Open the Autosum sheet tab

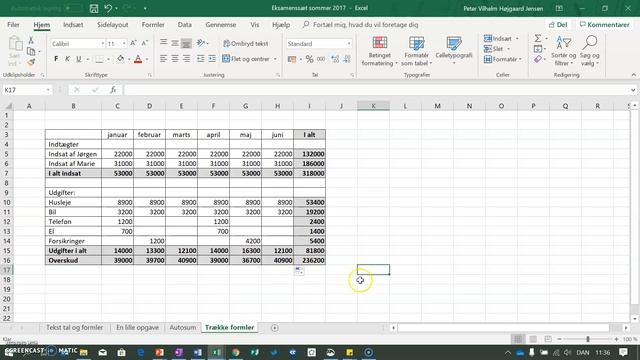tap(182, 327)
